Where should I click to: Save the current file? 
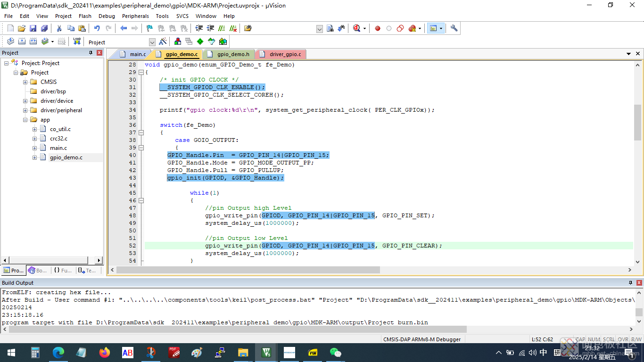coord(33,28)
